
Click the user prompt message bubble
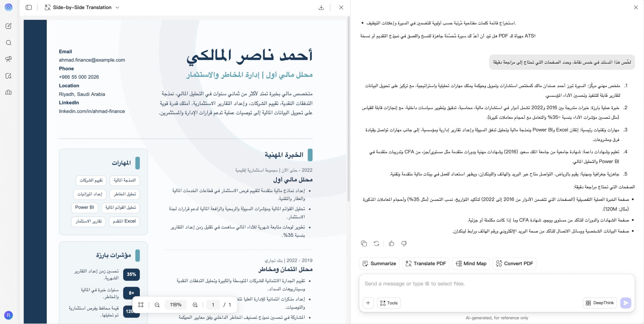[562, 62]
